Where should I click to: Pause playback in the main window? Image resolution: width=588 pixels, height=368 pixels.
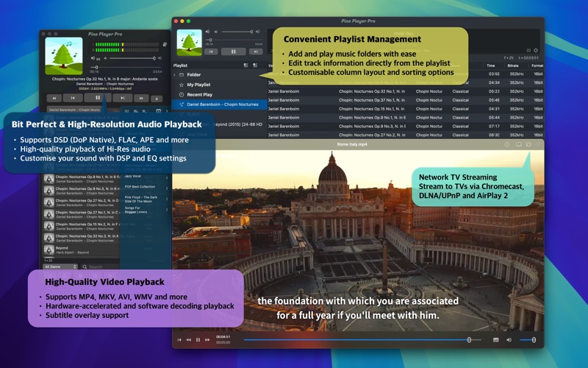pyautogui.click(x=233, y=52)
